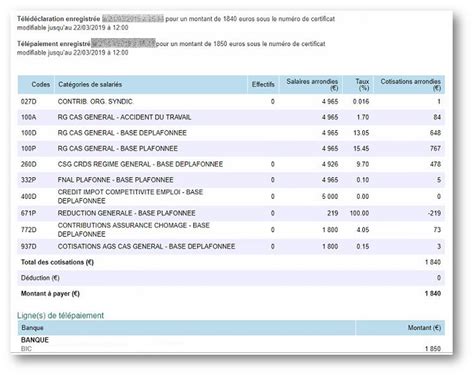
Task: Click 'Total des cotisations (€)' label
Action: [x=57, y=262]
